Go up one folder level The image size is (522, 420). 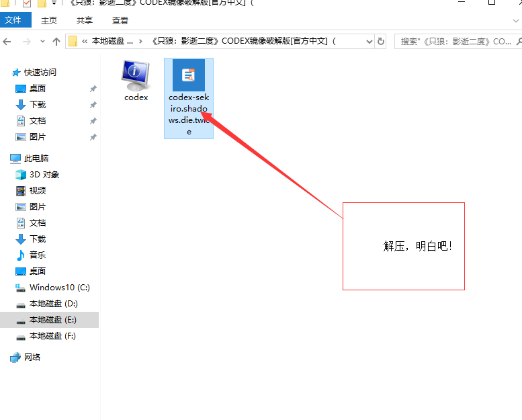pyautogui.click(x=56, y=42)
